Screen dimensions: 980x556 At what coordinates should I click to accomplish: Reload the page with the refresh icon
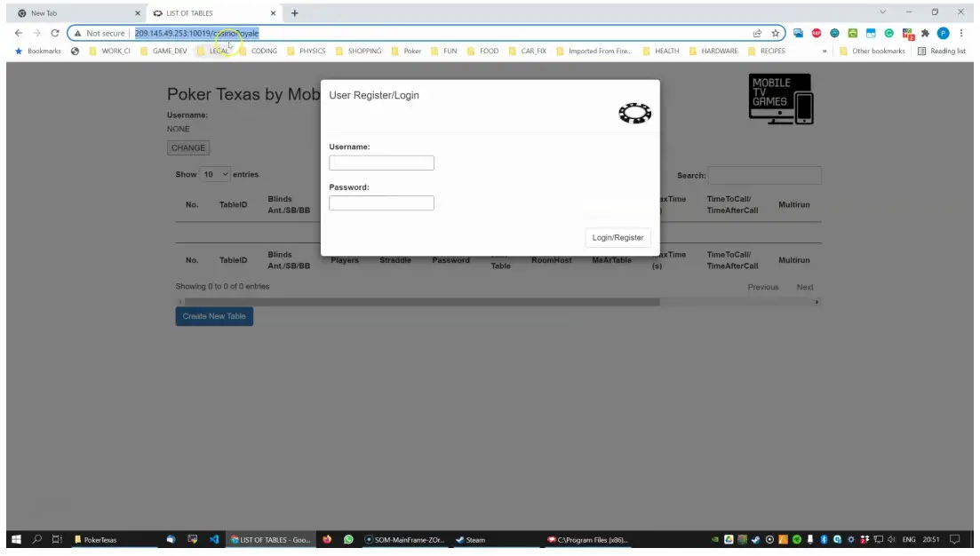(x=55, y=33)
